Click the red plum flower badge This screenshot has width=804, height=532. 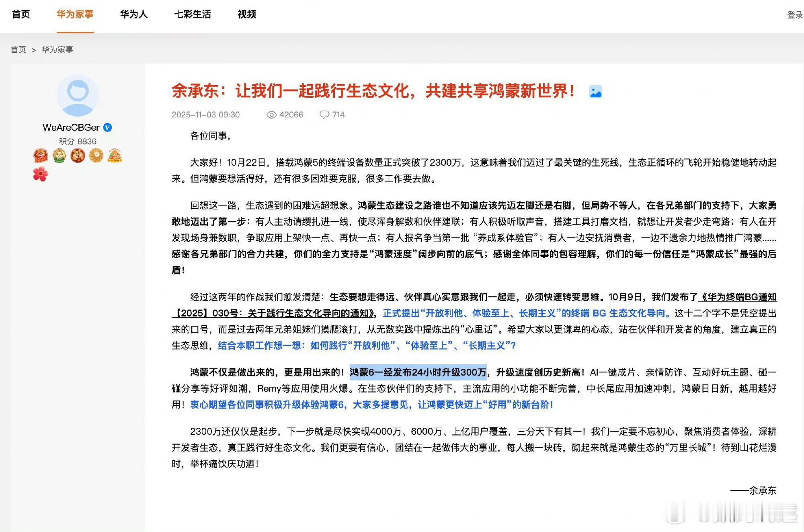click(x=40, y=174)
